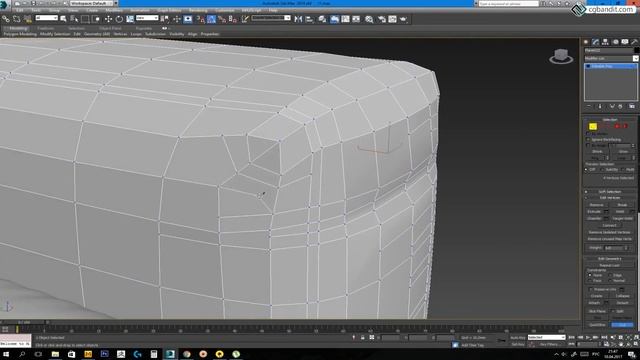
Task: Toggle Snaps (3D snap) icon
Action: 200,19
